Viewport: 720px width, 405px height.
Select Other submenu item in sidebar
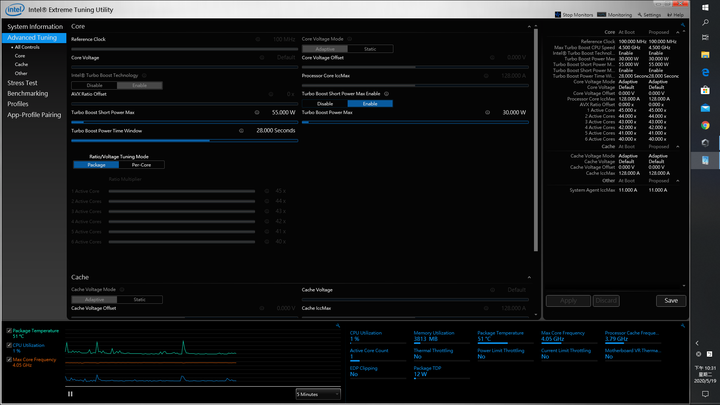(21, 73)
